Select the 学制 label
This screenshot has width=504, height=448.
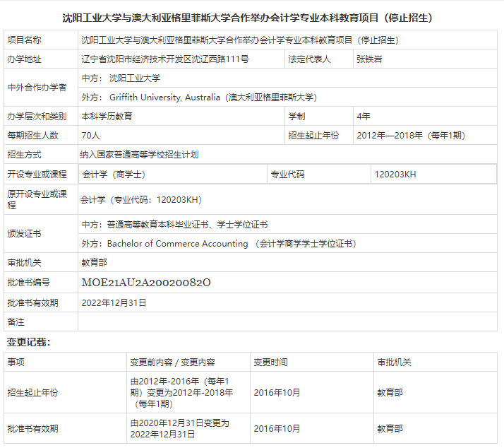tap(296, 116)
